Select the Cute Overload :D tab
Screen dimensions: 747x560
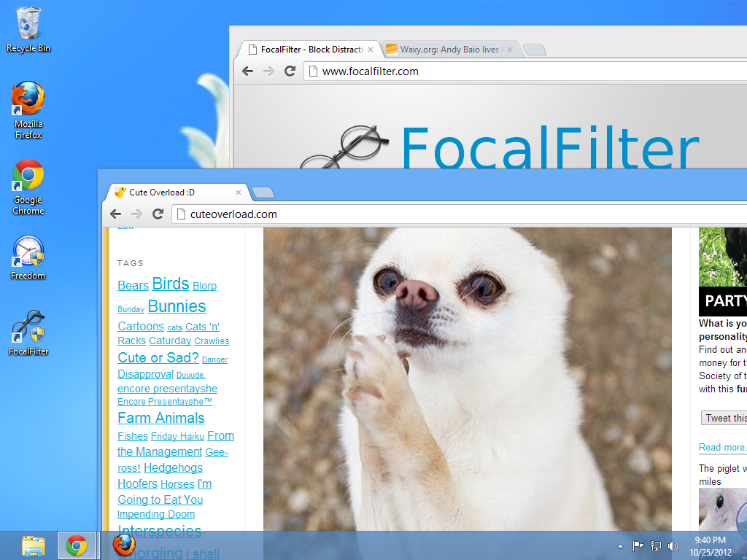tap(179, 192)
